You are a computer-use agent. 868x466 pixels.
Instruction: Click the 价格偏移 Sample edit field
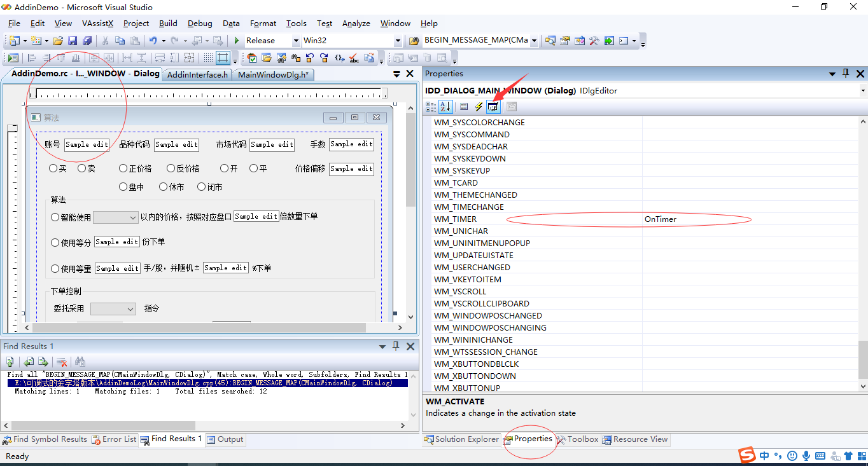point(351,168)
